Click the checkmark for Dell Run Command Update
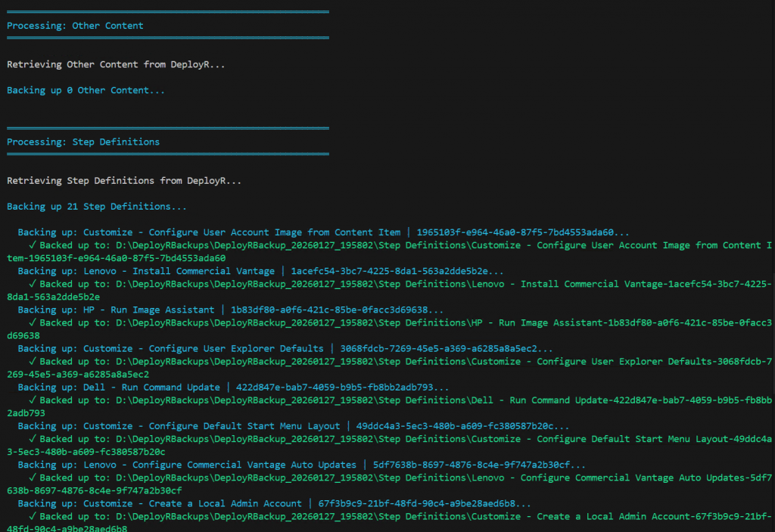This screenshot has width=775, height=532. pyautogui.click(x=32, y=400)
